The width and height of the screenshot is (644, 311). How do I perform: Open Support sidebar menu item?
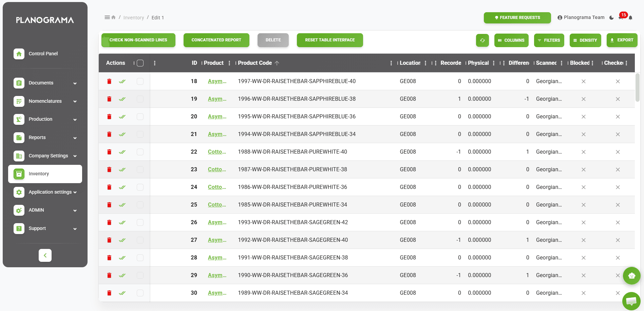point(45,228)
